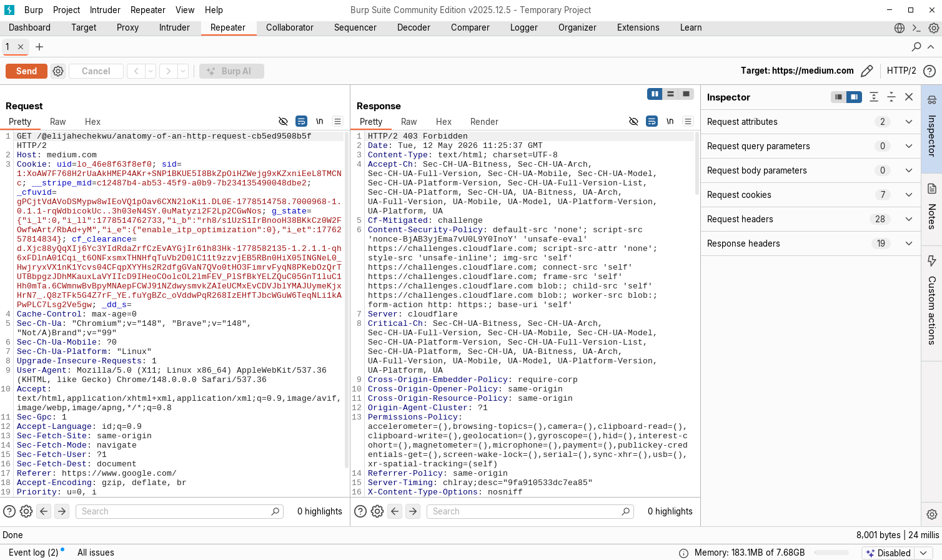Open the Project menu
This screenshot has height=560, width=942.
pos(66,10)
